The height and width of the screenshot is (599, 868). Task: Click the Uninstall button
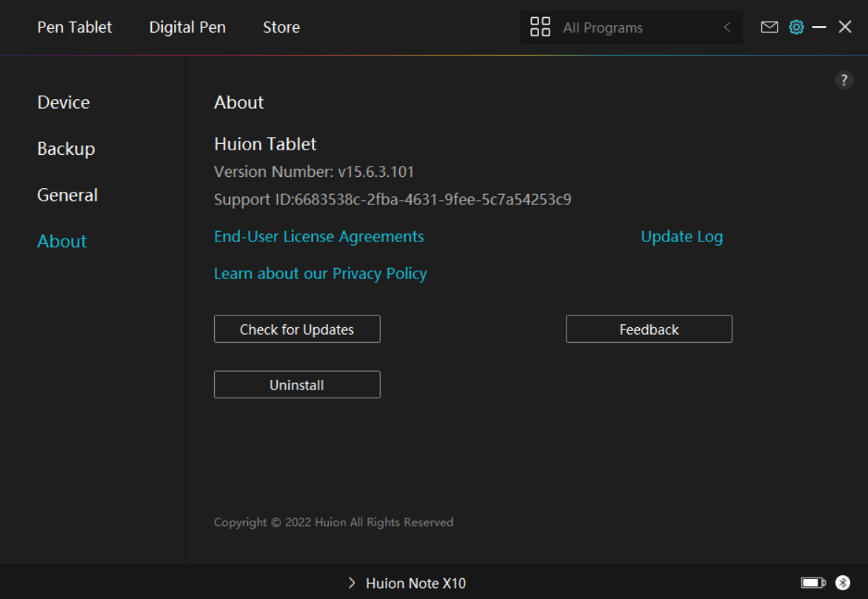[297, 385]
